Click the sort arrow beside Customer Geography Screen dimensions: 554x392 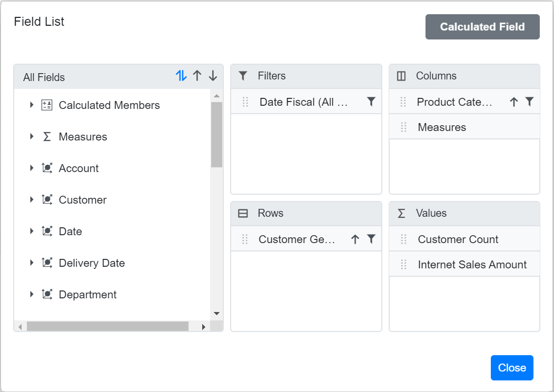tap(355, 239)
